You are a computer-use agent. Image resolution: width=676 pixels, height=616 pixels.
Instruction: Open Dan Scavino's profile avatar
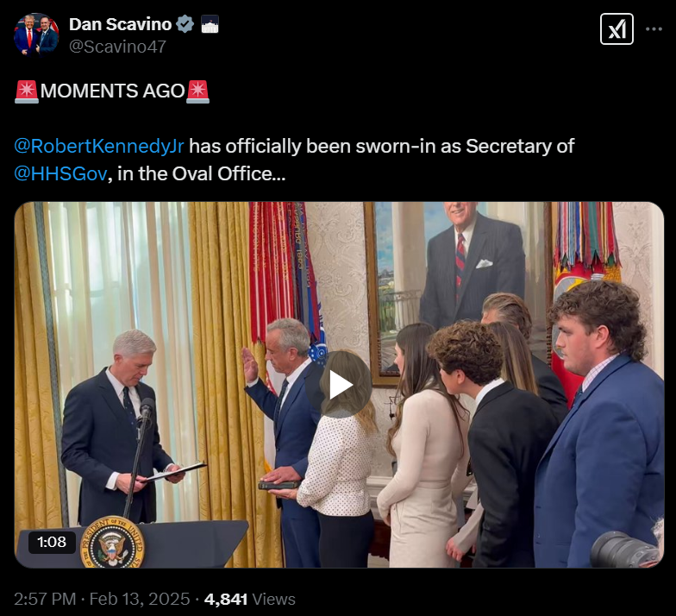click(x=36, y=35)
